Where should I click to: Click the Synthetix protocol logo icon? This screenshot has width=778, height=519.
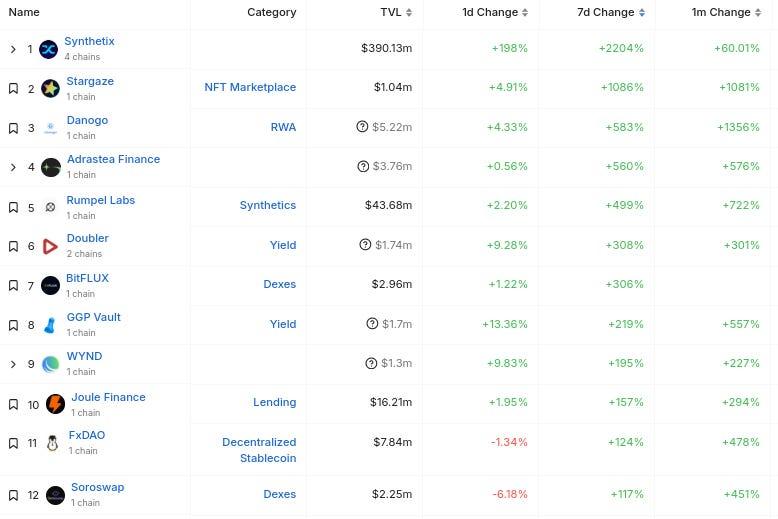pyautogui.click(x=48, y=49)
